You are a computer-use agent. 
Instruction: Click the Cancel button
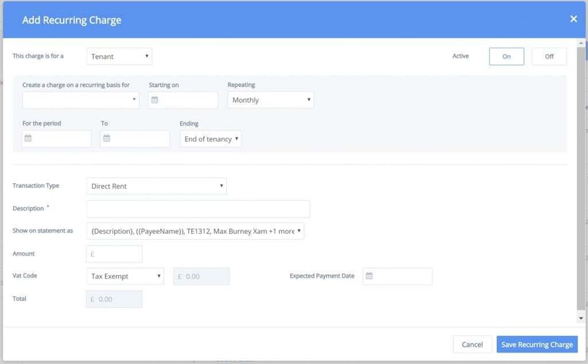click(x=472, y=344)
